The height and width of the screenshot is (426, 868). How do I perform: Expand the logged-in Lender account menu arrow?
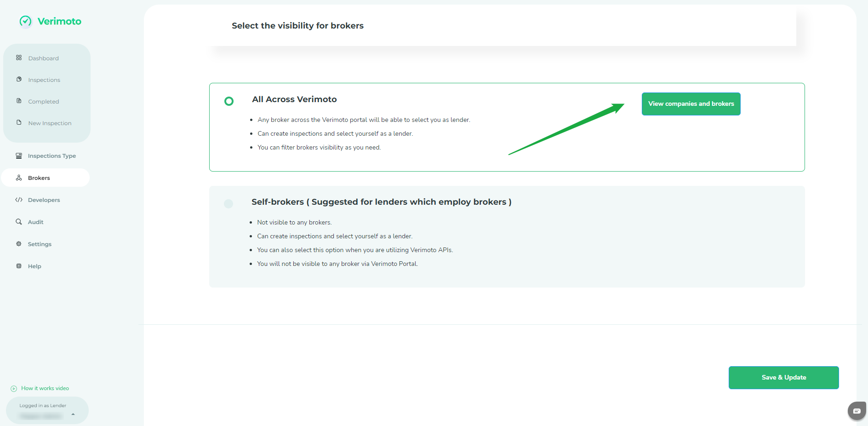(73, 414)
